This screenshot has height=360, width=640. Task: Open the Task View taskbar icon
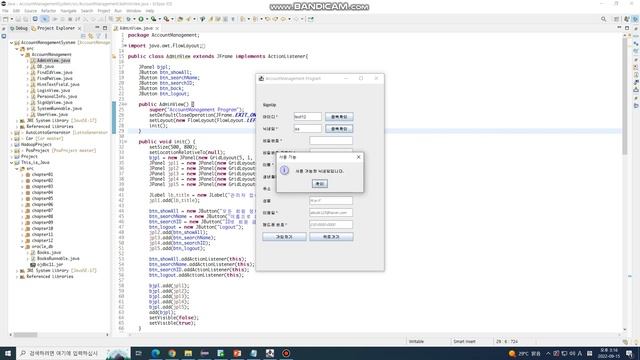pos(138,353)
